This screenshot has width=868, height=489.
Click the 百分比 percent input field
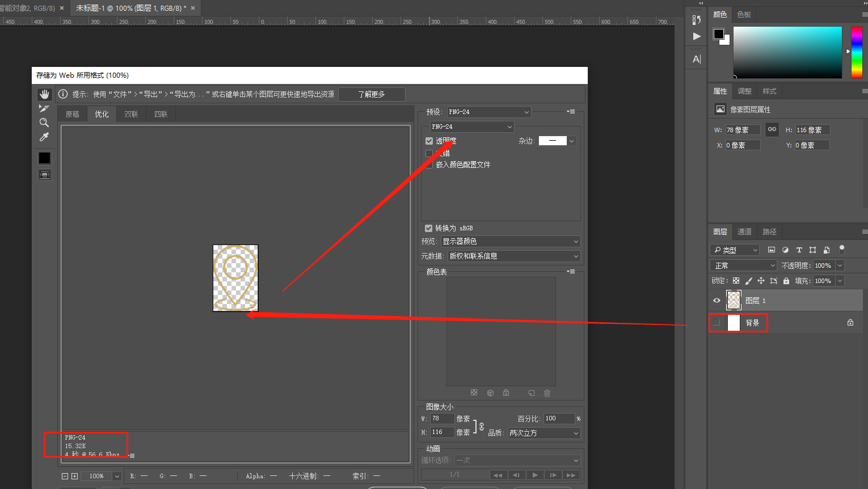pyautogui.click(x=559, y=419)
